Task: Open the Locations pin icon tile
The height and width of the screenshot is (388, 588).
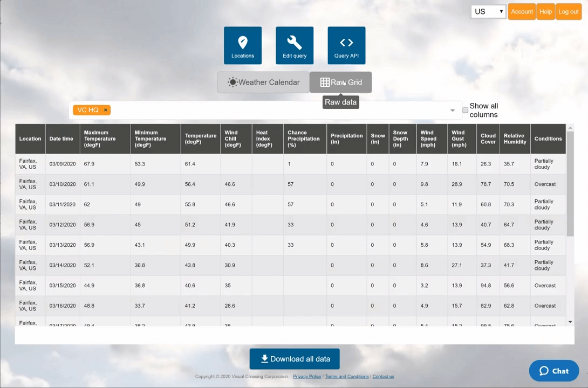Action: 243,43
